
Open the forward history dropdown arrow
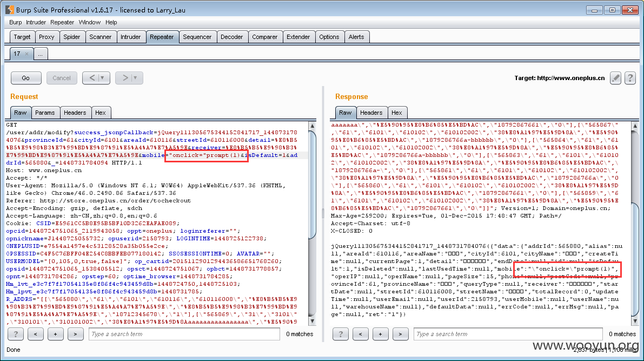(x=136, y=78)
